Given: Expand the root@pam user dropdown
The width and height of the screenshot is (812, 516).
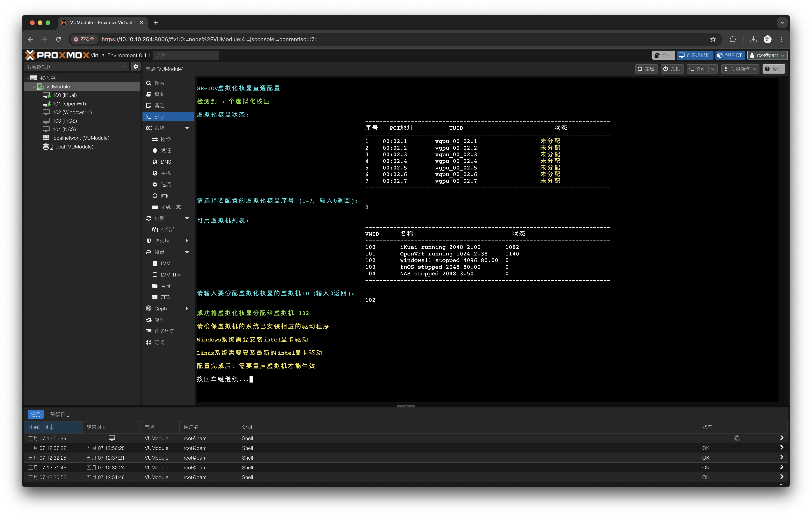Looking at the screenshot, I should click(767, 55).
